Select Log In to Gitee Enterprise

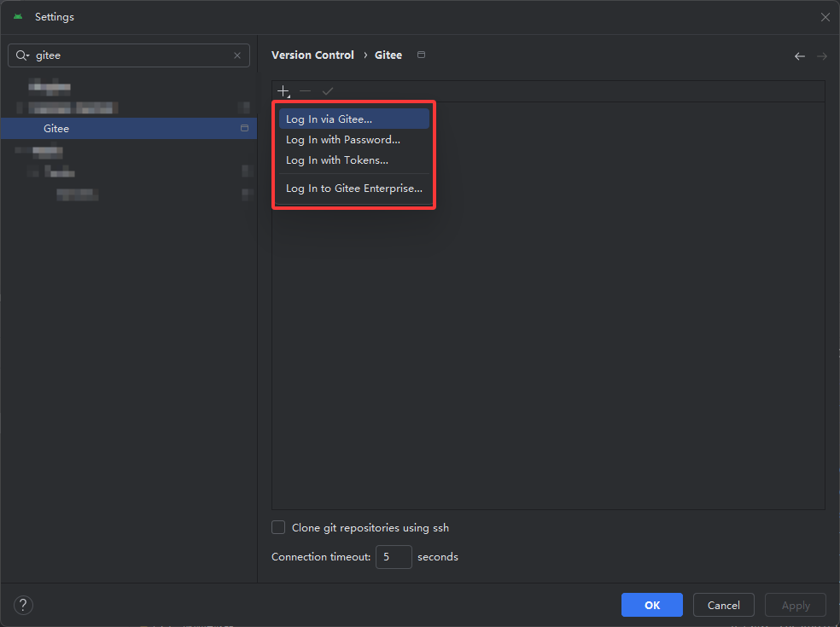(x=353, y=188)
